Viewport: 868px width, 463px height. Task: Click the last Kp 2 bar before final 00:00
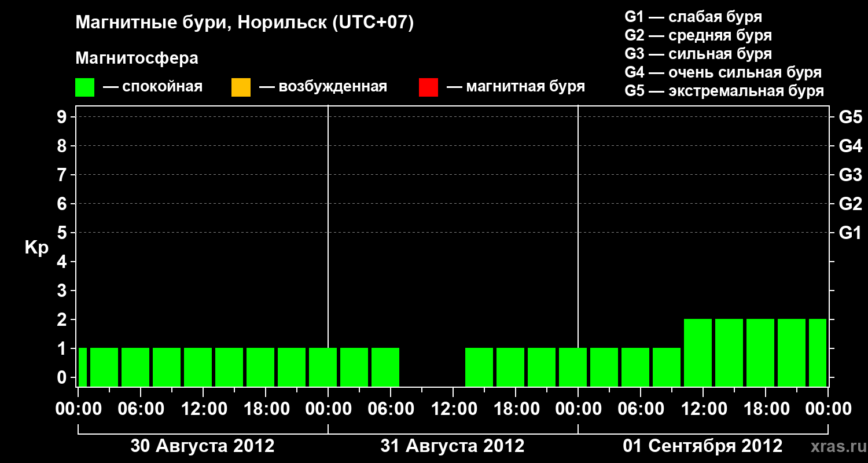point(818,352)
